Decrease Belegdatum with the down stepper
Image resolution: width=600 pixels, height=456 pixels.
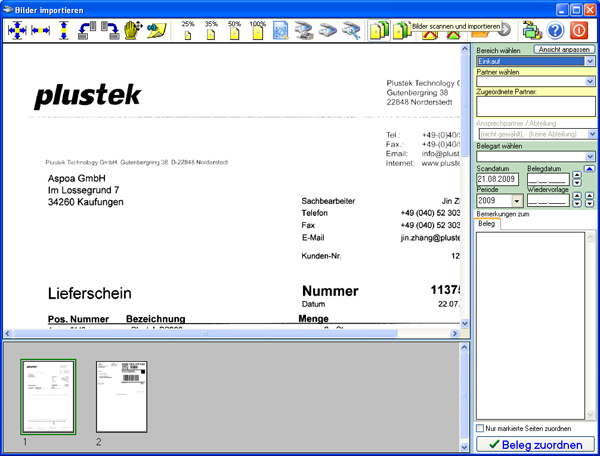point(577,182)
